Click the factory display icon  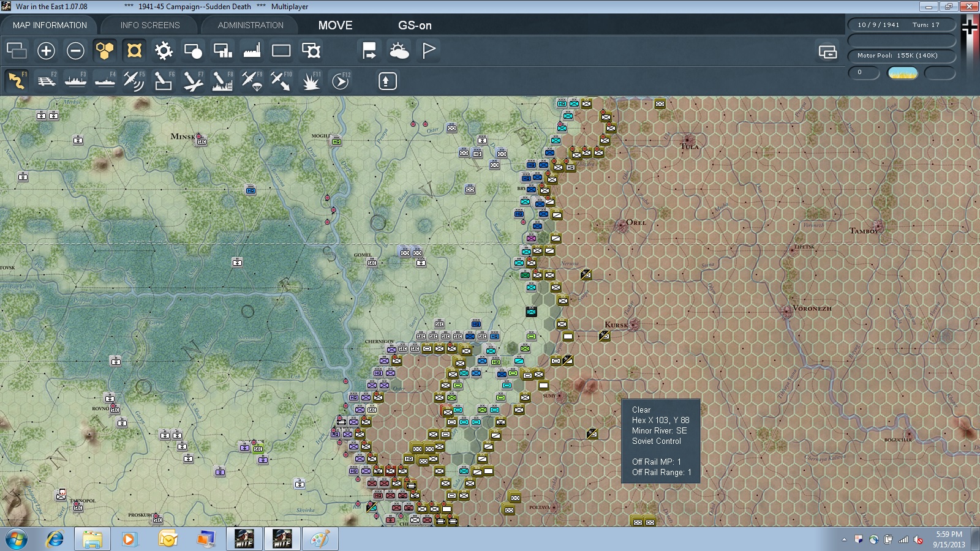(252, 51)
